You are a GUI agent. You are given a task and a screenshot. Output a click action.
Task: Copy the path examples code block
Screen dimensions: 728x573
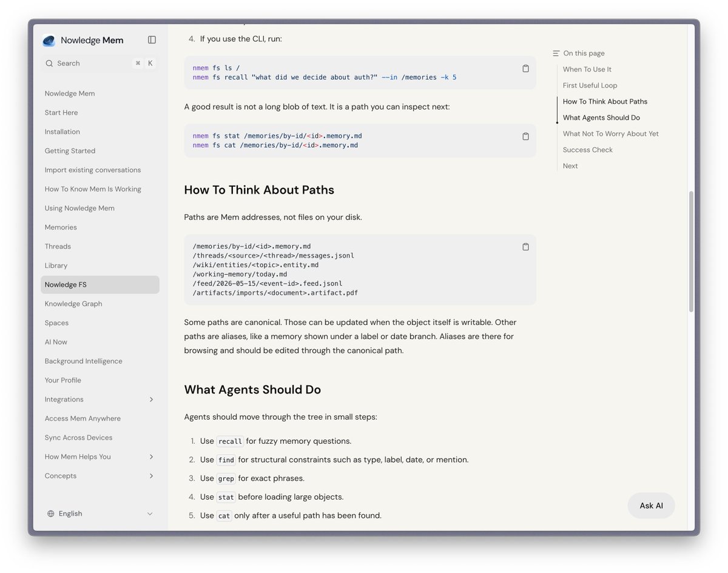[x=525, y=247]
